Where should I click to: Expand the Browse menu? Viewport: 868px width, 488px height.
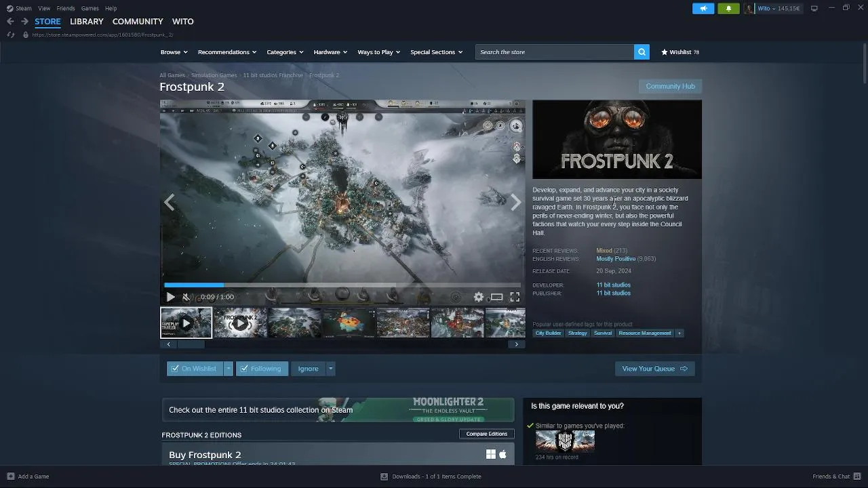pyautogui.click(x=173, y=52)
